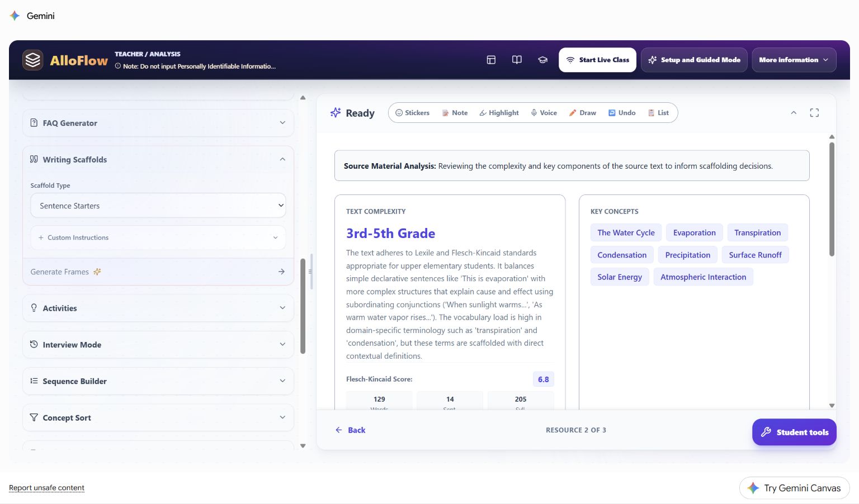Expand the FAQ Generator section
The image size is (859, 504).
tap(158, 123)
